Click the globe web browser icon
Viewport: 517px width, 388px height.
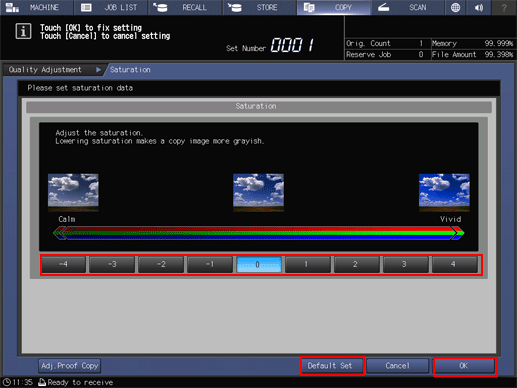(455, 7)
